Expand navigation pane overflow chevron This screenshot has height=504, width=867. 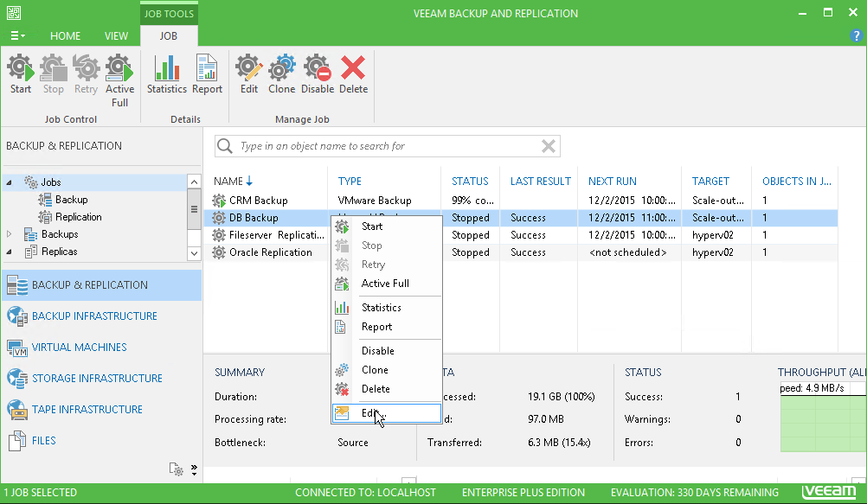pos(194,469)
